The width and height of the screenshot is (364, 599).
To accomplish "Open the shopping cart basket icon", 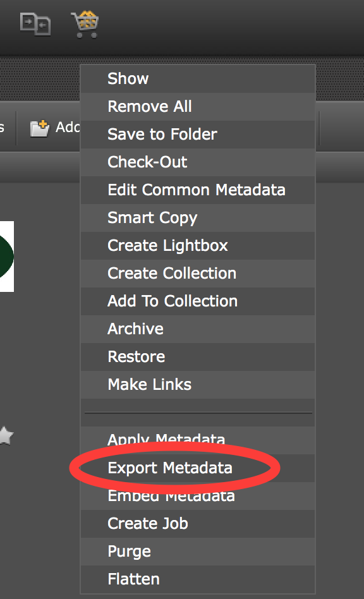I will tap(85, 24).
